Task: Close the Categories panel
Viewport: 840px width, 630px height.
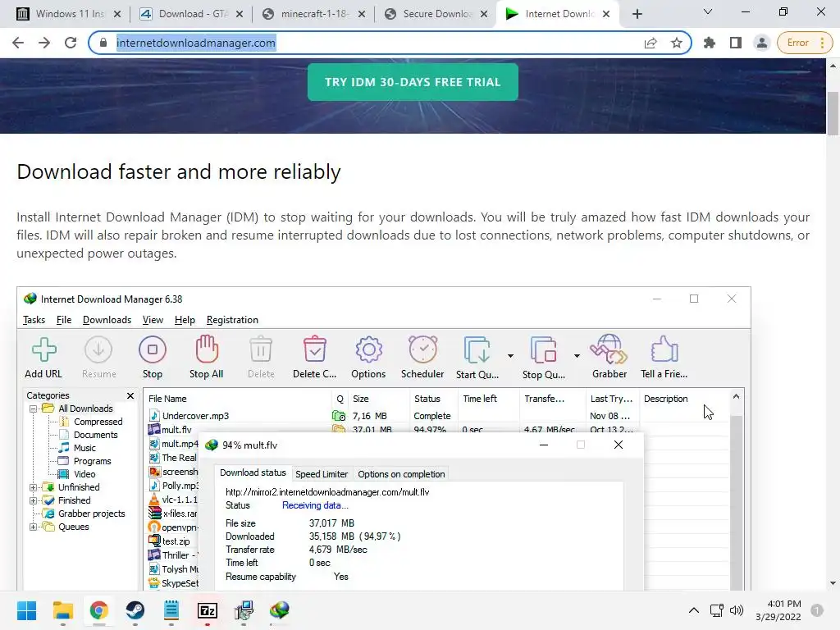Action: [130, 395]
